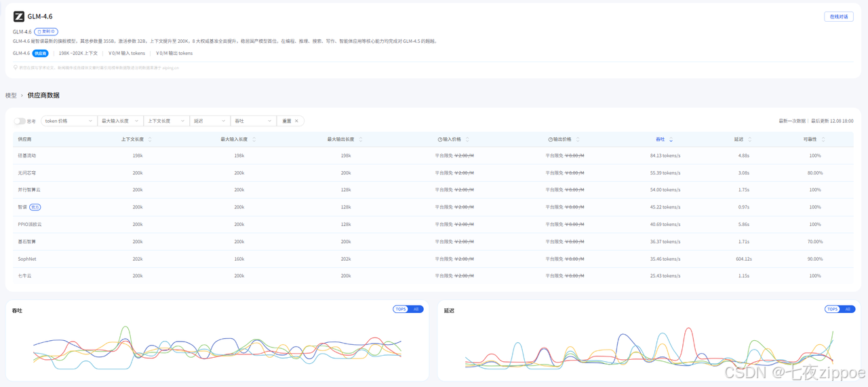Viewport: 868px width, 387px height.
Task: Click 90.00% reliability value
Action: pos(815,259)
